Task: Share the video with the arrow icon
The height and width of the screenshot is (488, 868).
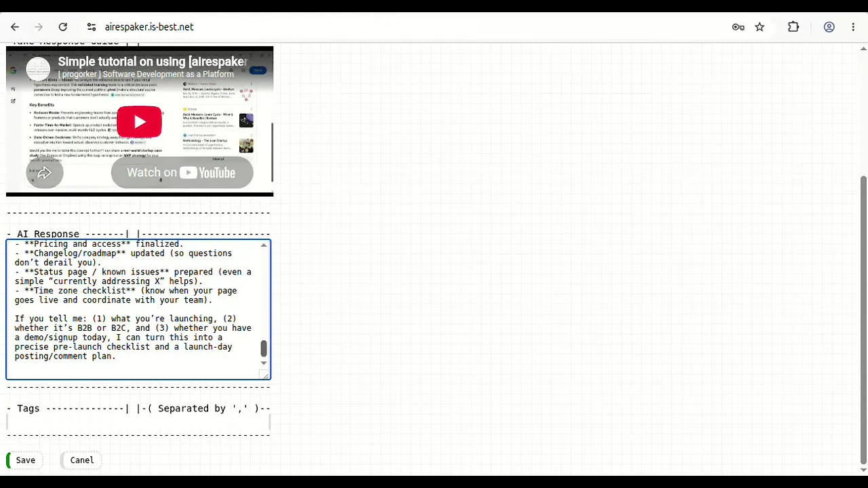Action: tap(45, 173)
